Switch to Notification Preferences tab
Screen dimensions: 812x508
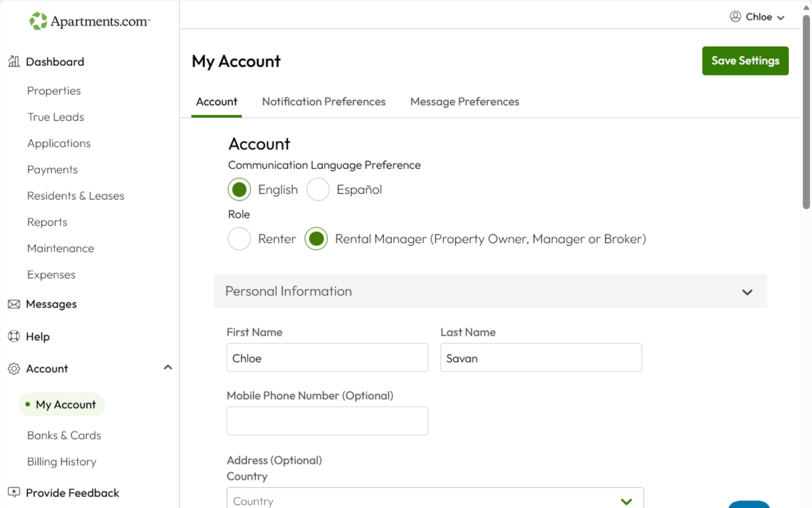[323, 102]
